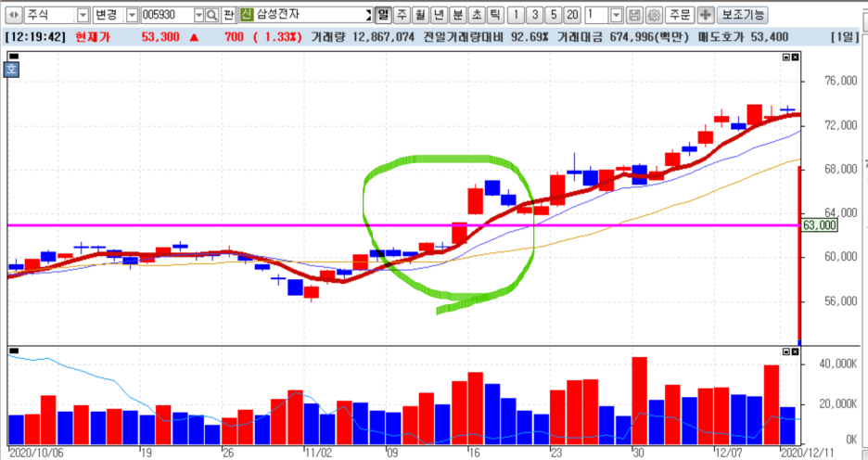868x460 pixels.
Task: Open the interval value dropdown arrow
Action: (x=616, y=15)
